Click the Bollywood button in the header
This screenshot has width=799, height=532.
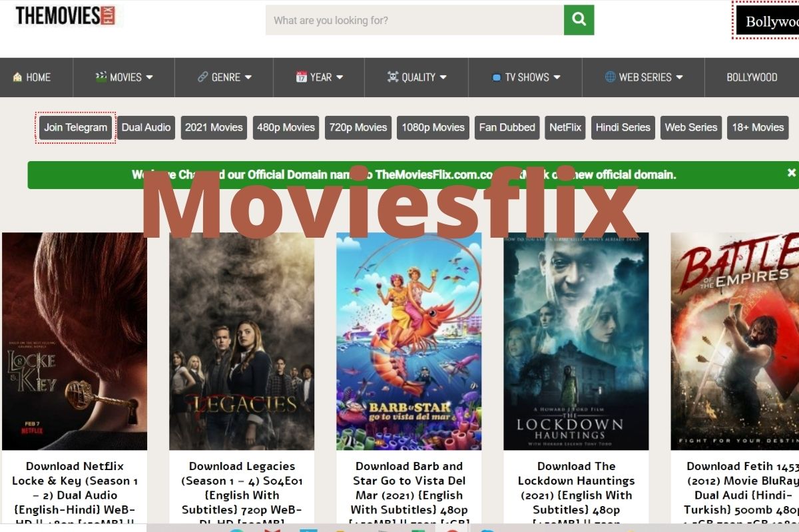coord(766,21)
